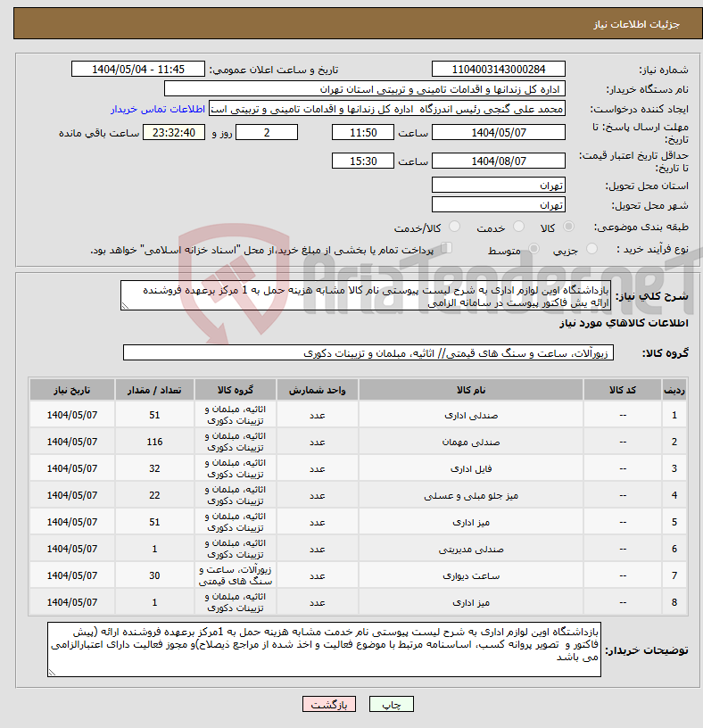
Task: Select the صندلی مدیریتی item cell
Action: tap(471, 549)
